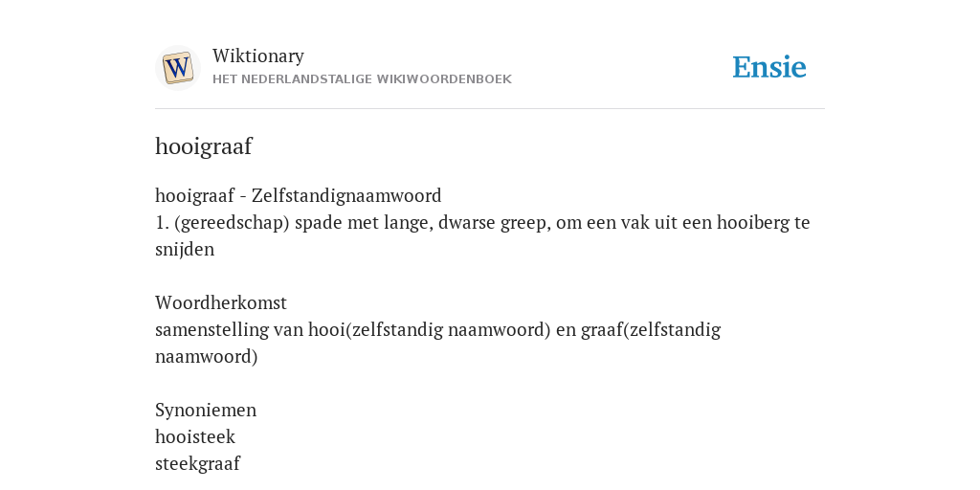Click the hooigraaf page heading

(x=203, y=146)
